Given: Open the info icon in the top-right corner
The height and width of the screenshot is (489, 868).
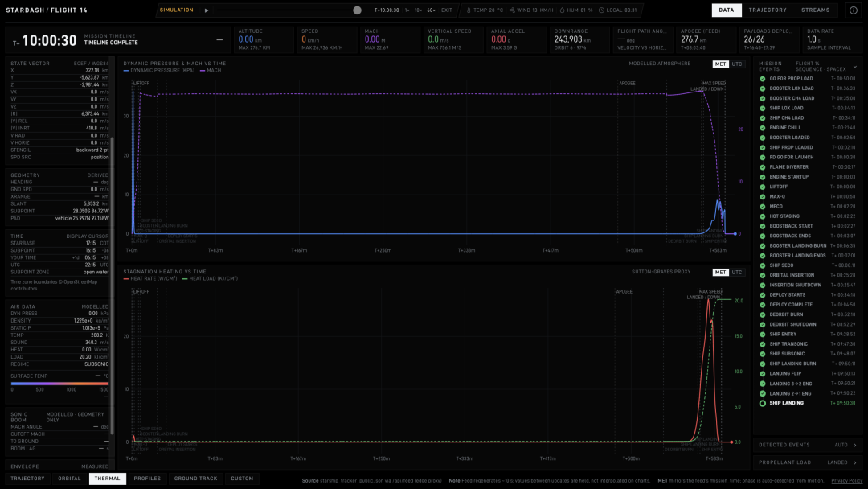Looking at the screenshot, I should coord(853,10).
